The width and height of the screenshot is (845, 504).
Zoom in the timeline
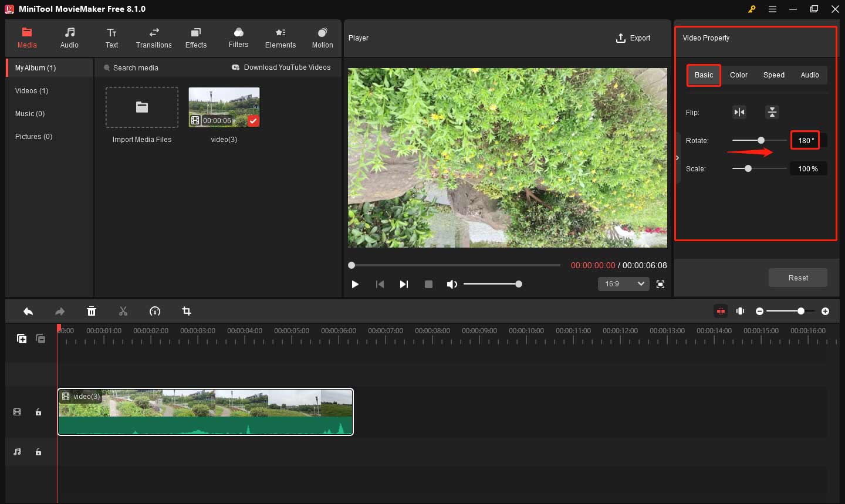[825, 312]
